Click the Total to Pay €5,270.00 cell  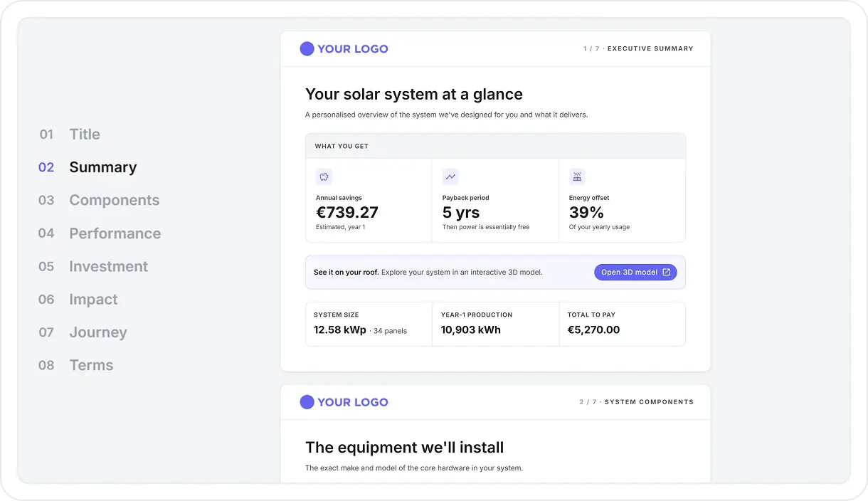click(x=622, y=324)
